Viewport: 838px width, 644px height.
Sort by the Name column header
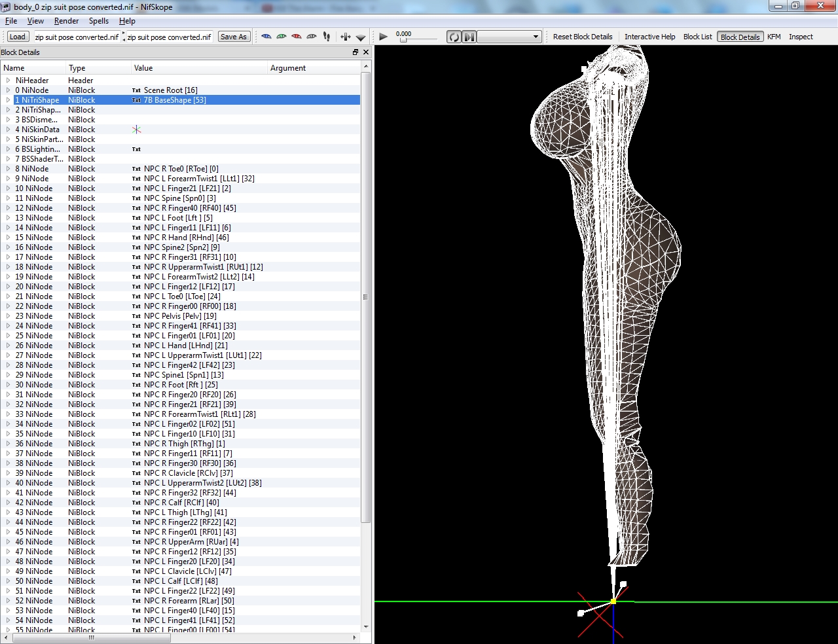click(x=33, y=68)
